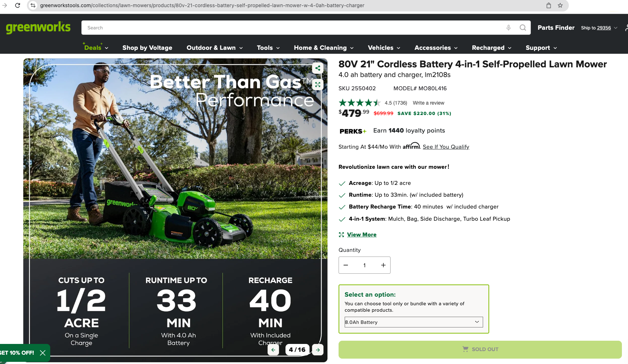Viewport: 628px width, 364px height.
Task: Share the product using the share icon
Action: pos(318,68)
